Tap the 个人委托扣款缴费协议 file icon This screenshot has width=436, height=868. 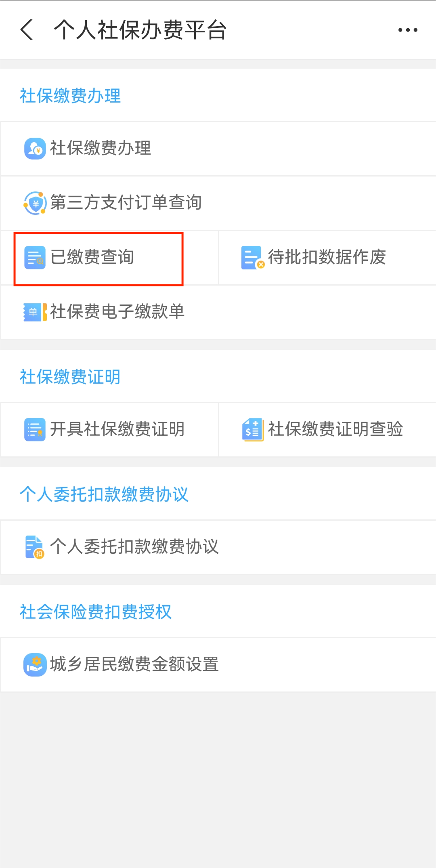click(x=35, y=547)
